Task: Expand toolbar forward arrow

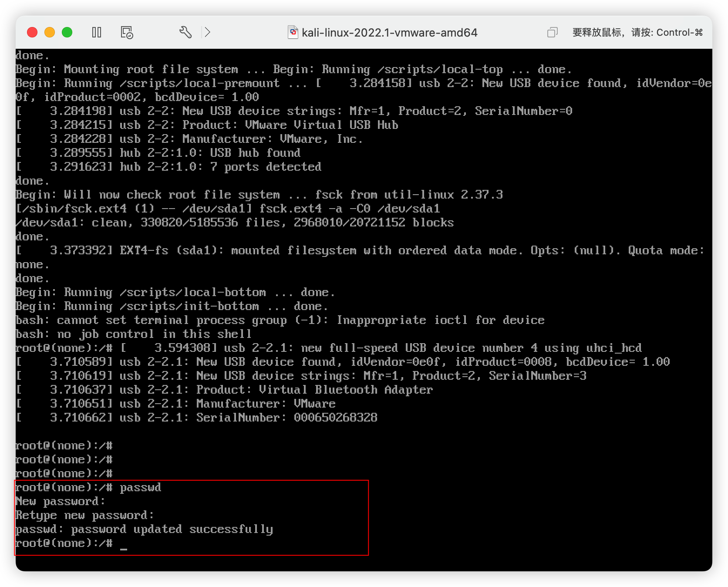Action: [208, 32]
